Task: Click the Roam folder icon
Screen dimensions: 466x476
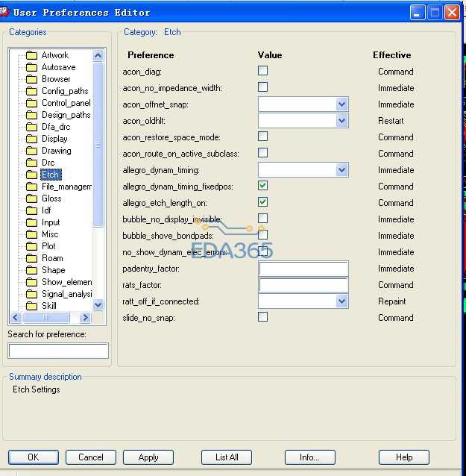Action: [31, 258]
